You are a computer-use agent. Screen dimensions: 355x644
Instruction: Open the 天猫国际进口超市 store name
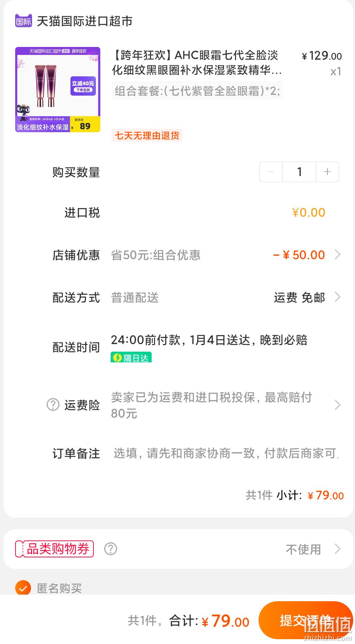(85, 21)
